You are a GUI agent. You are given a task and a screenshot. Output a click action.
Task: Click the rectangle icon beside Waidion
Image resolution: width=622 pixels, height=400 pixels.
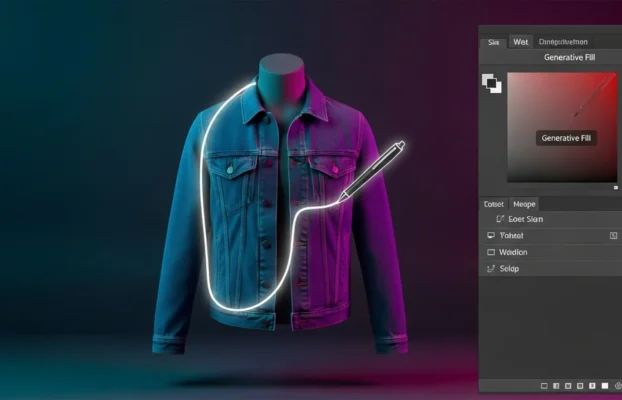[x=491, y=252]
